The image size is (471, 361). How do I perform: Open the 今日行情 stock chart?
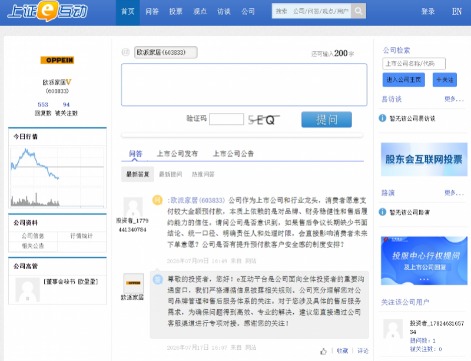pos(57,177)
